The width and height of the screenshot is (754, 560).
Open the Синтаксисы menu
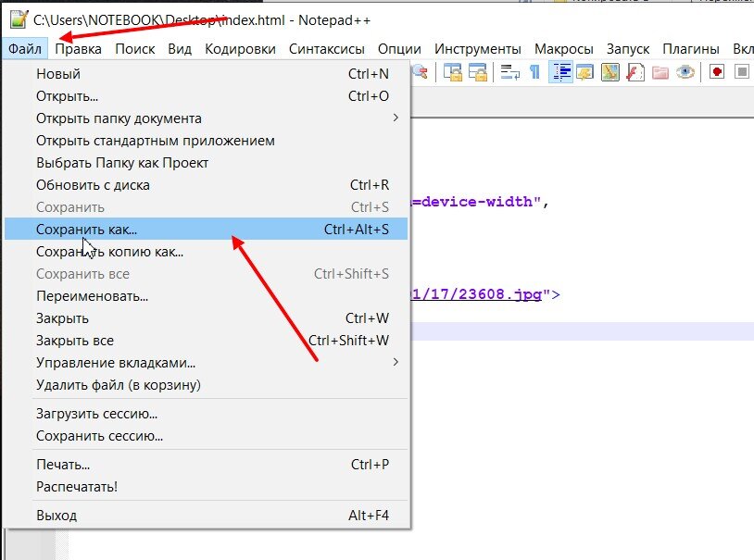(326, 49)
